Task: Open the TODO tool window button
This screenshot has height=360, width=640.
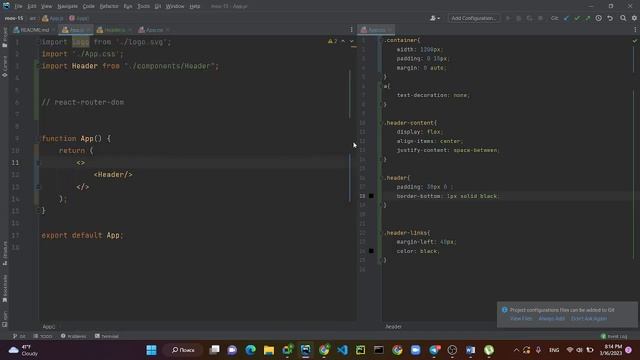Action: click(x=43, y=336)
